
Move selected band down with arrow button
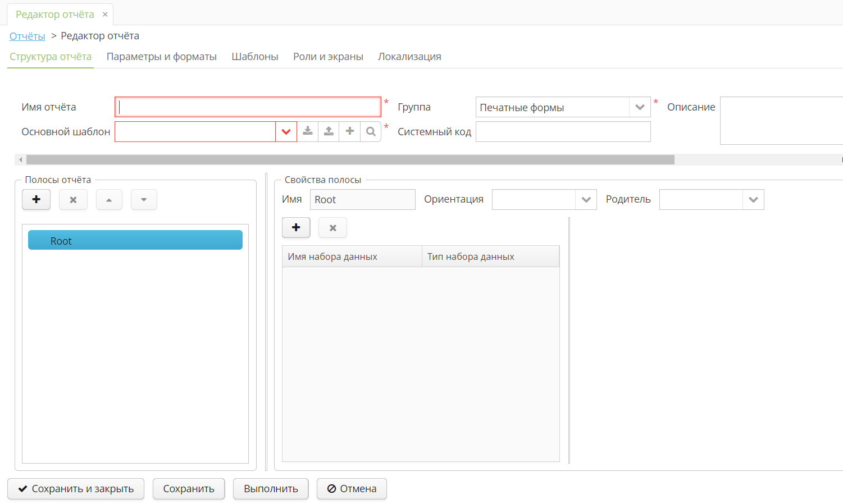tap(144, 200)
